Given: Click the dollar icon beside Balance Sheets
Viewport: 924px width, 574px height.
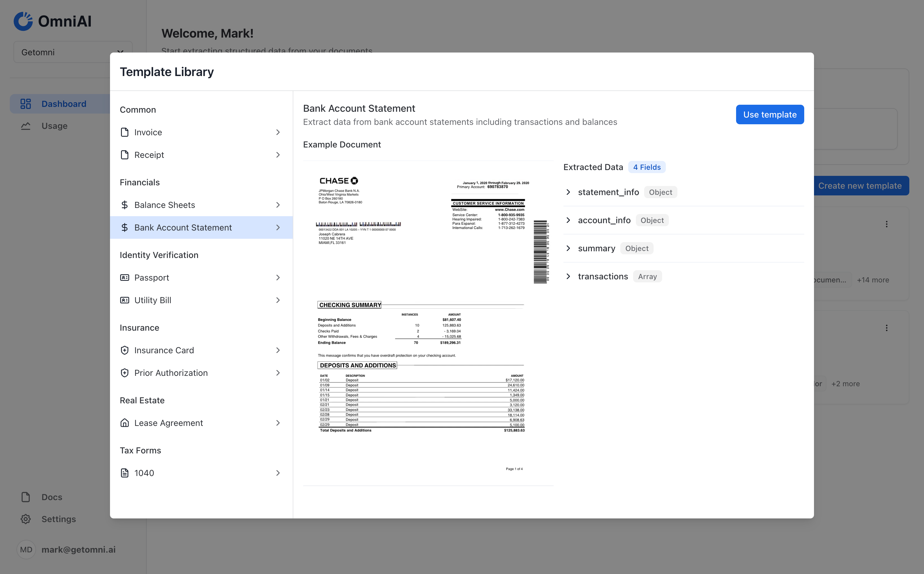Looking at the screenshot, I should tap(125, 205).
